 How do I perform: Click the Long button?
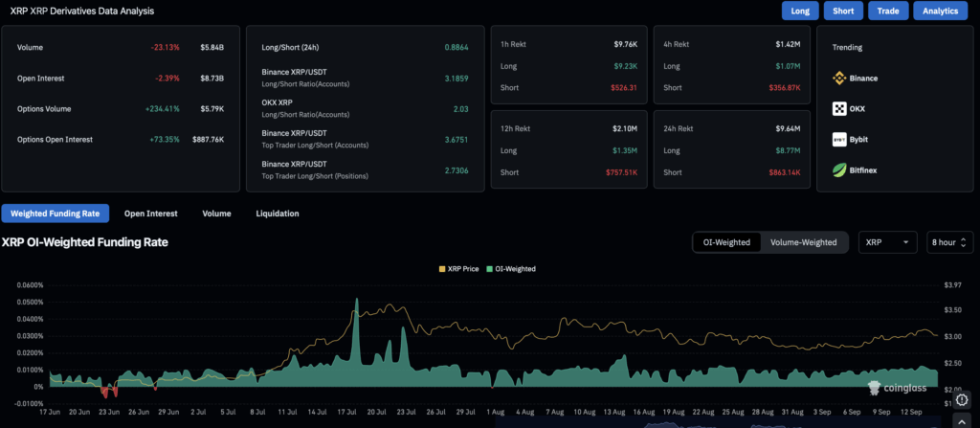pyautogui.click(x=800, y=11)
